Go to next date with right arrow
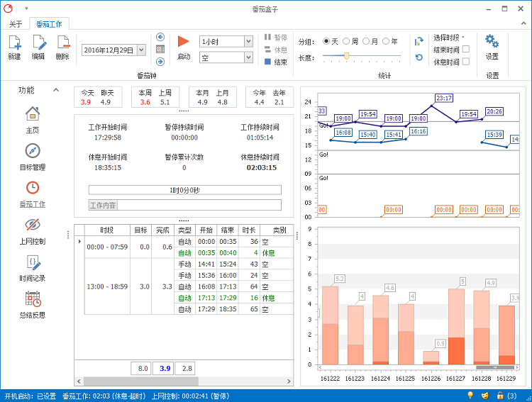532x402 pixels. pyautogui.click(x=160, y=62)
